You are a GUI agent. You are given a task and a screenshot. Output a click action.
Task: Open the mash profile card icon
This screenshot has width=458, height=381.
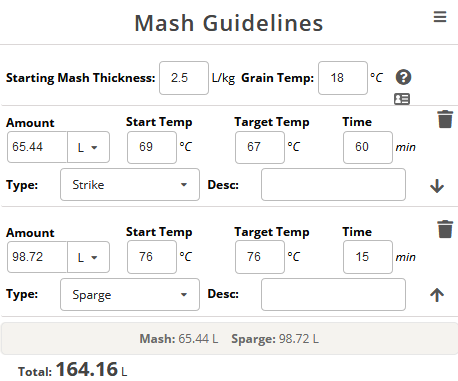tap(402, 99)
